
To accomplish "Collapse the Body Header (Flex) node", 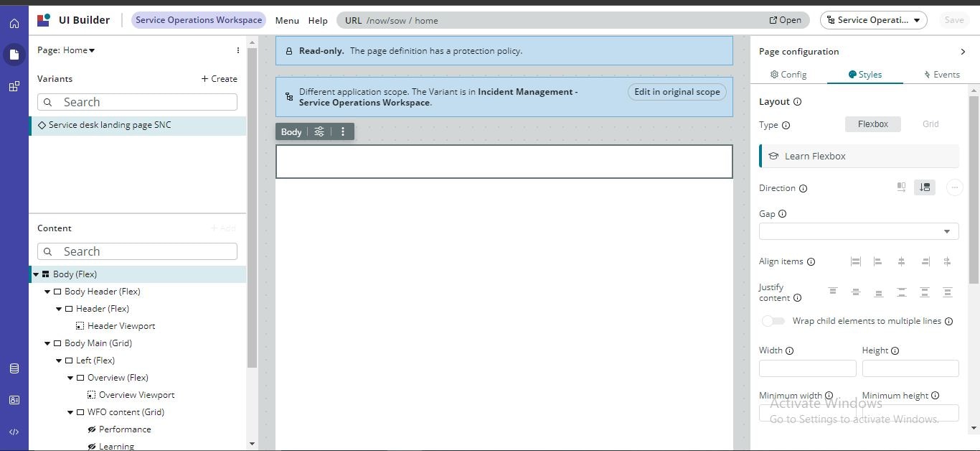I will 47,292.
